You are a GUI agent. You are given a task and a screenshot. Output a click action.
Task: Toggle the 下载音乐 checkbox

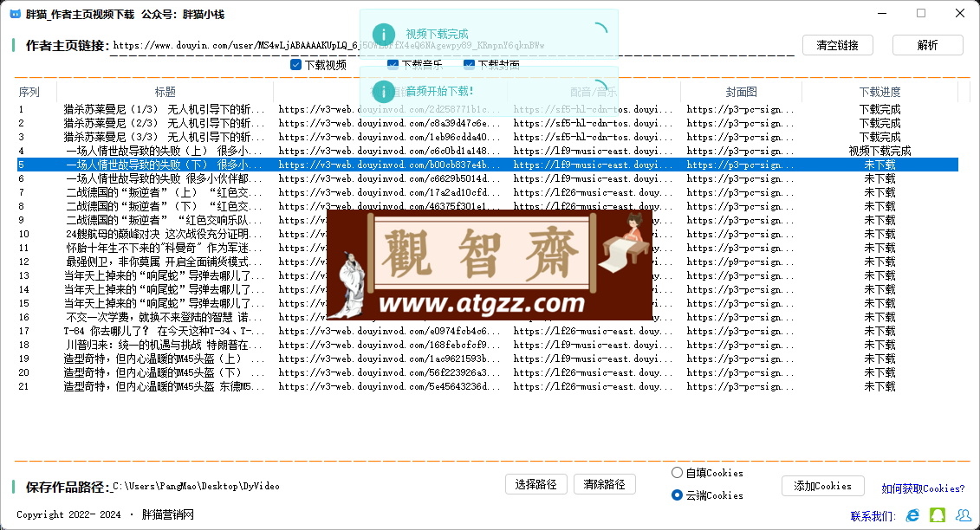(393, 64)
